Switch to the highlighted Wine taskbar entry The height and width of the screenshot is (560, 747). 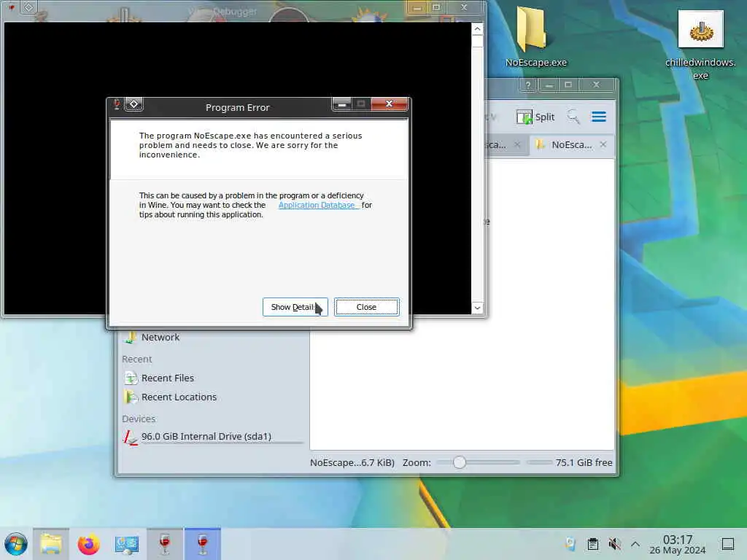point(203,544)
